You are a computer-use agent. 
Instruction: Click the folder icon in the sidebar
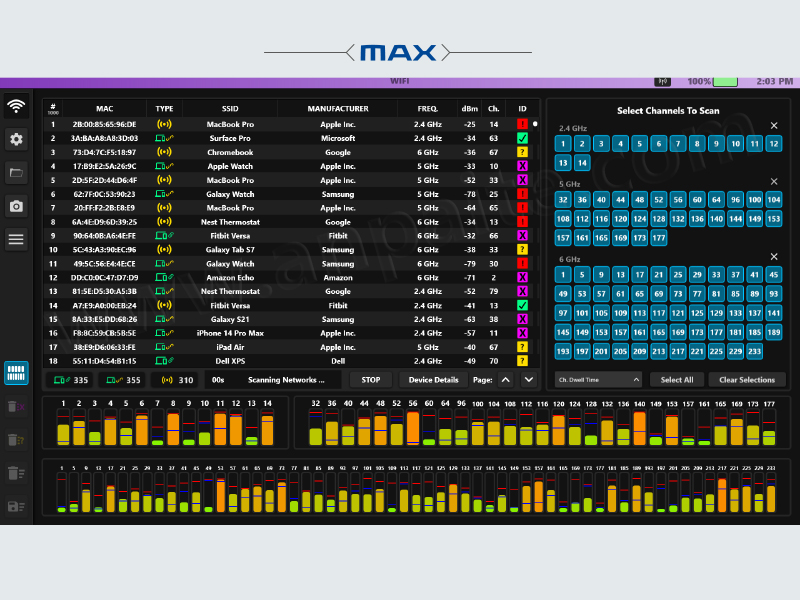[x=16, y=172]
